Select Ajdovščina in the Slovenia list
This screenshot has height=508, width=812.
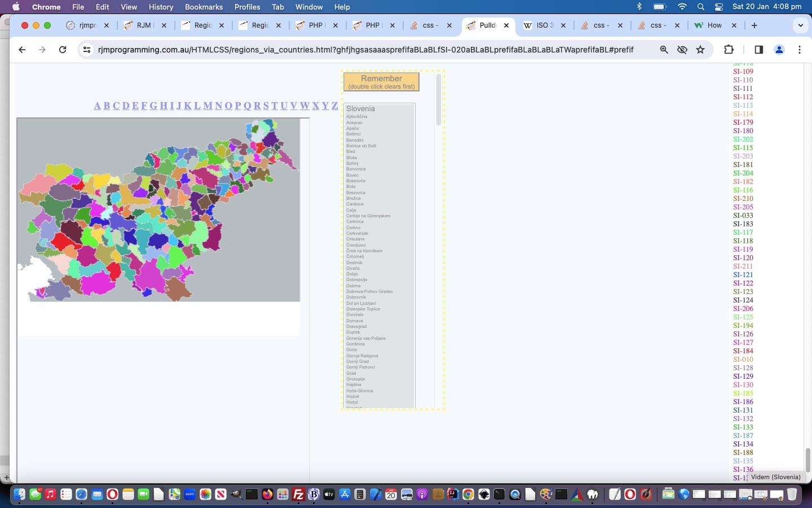click(x=356, y=117)
